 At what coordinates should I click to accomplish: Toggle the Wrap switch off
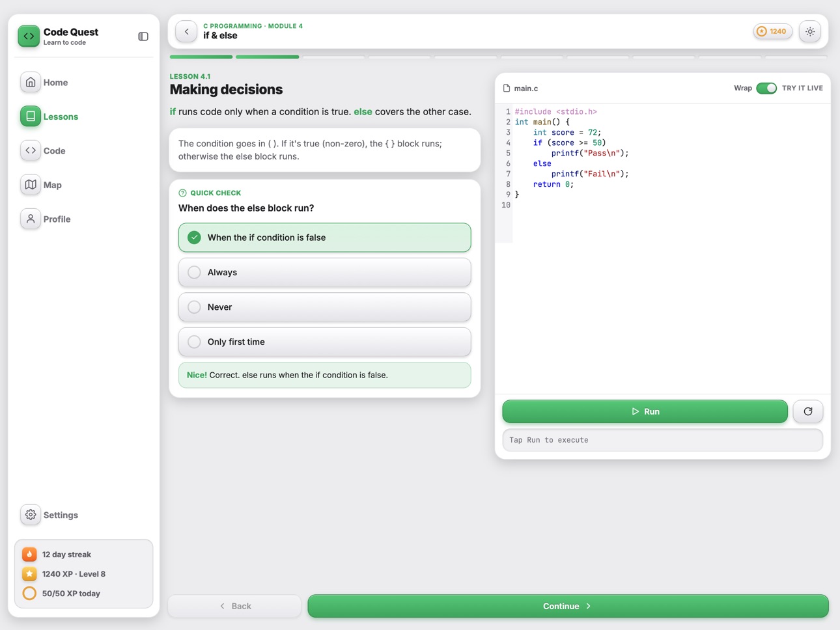[x=766, y=88]
